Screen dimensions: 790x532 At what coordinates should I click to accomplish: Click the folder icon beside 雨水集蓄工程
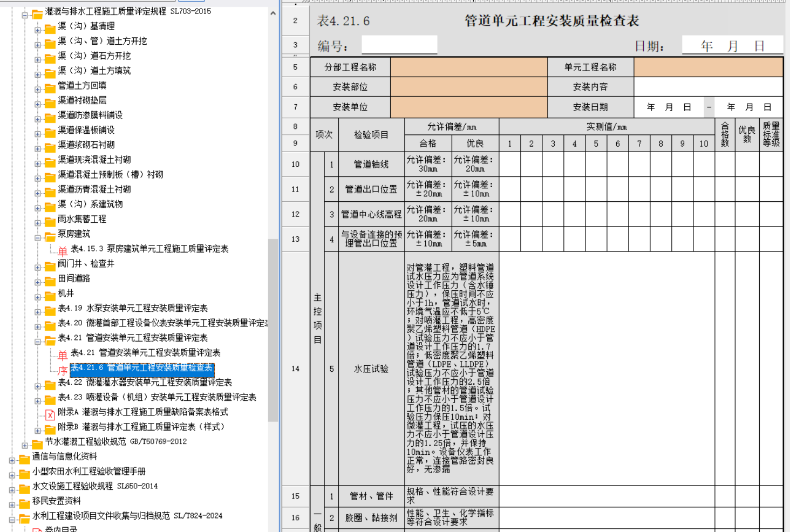(50, 220)
